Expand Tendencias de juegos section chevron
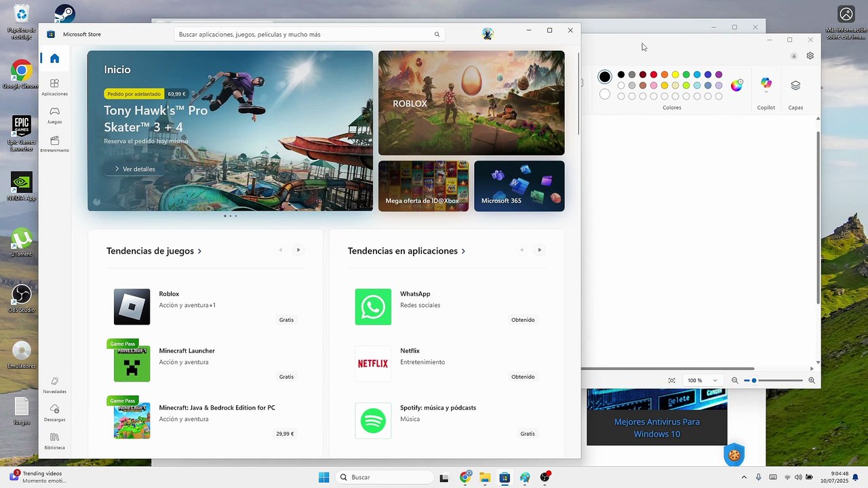 [x=199, y=251]
